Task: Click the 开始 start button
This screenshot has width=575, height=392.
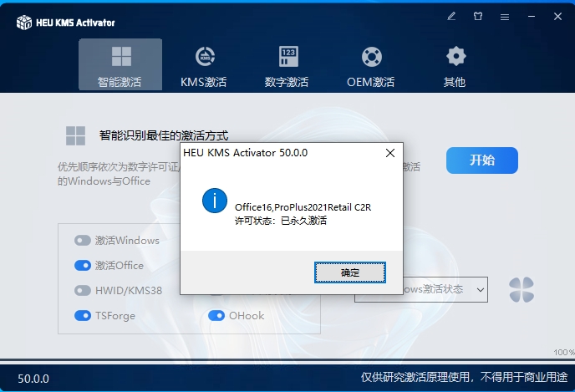Action: pyautogui.click(x=482, y=160)
